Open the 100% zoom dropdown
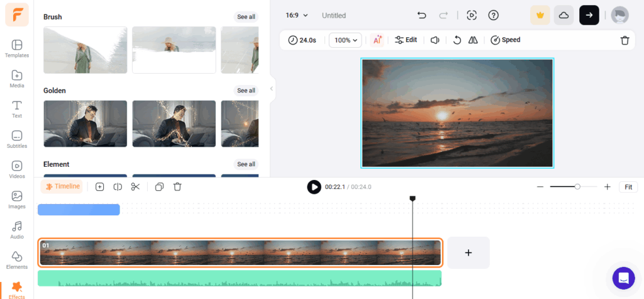 pos(345,40)
